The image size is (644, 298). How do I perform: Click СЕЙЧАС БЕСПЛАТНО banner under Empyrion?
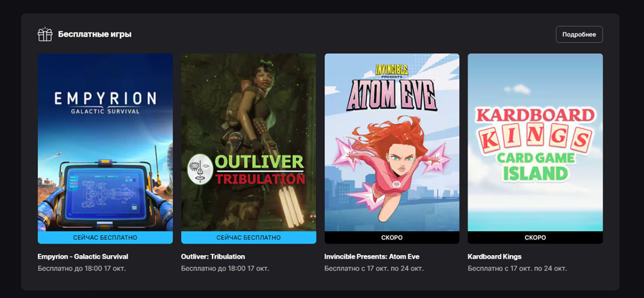(105, 237)
